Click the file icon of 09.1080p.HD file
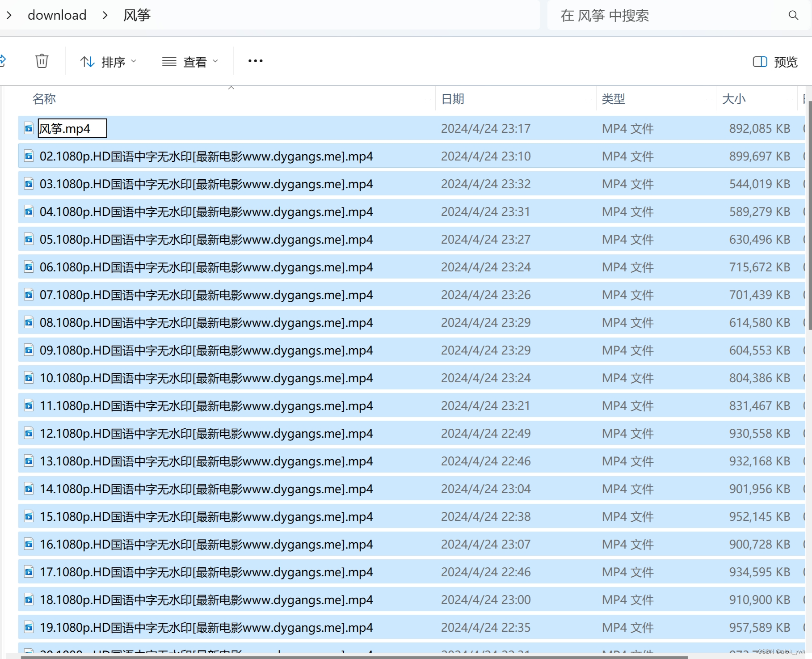812x659 pixels. pyautogui.click(x=29, y=350)
